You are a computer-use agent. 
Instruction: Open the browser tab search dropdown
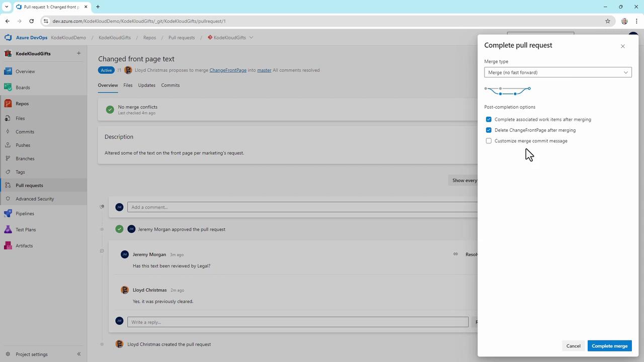click(x=7, y=7)
